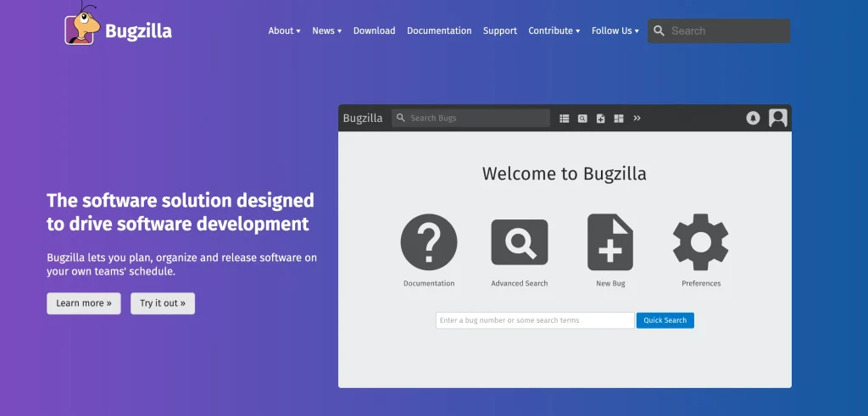Click the large Documentation question mark icon
This screenshot has width=868, height=416.
429,241
